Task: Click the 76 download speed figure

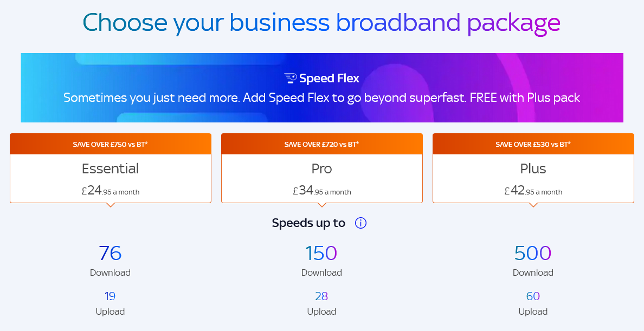Action: pos(110,253)
